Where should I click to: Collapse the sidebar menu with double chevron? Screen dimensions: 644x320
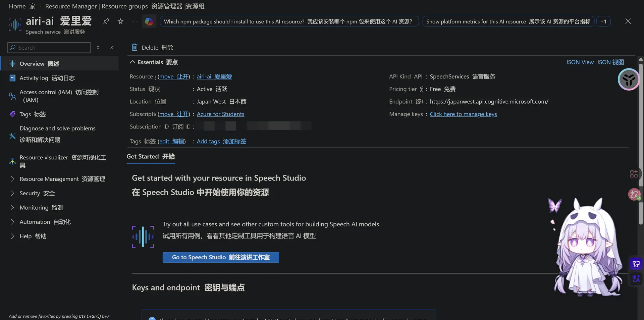(111, 48)
